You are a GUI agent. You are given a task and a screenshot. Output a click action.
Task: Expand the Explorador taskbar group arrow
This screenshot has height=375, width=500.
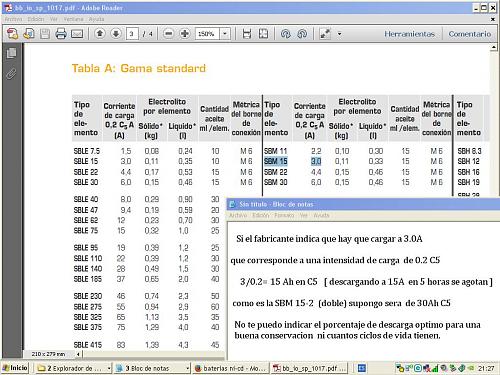coord(109,368)
